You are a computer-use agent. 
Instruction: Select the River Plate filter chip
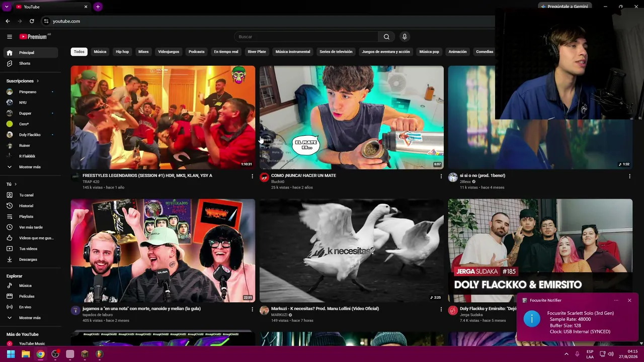click(257, 52)
